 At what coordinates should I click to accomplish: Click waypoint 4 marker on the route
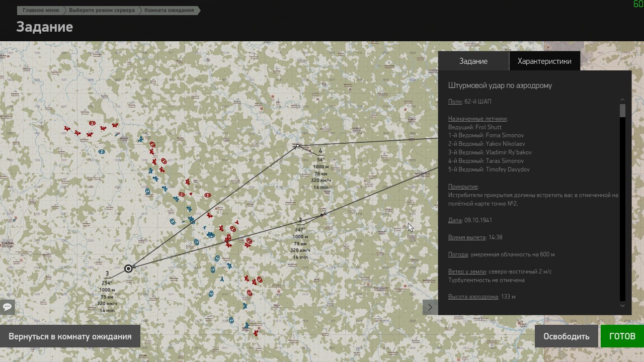[297, 146]
